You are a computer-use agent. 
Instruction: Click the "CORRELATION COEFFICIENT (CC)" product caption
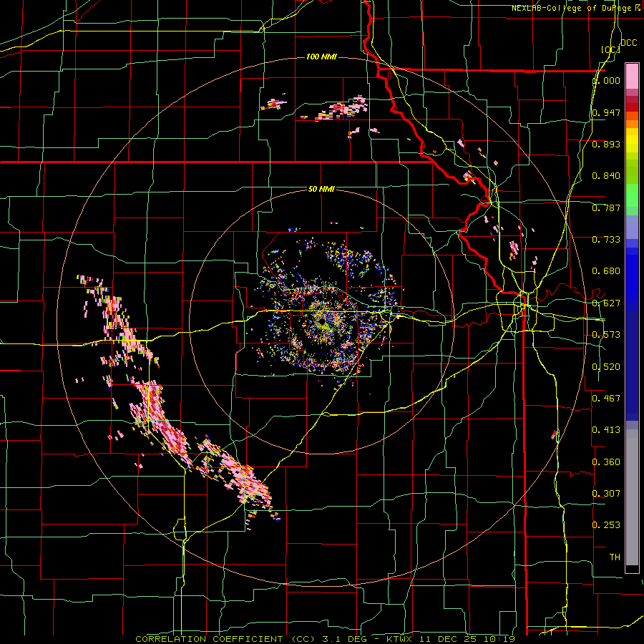pos(225,639)
